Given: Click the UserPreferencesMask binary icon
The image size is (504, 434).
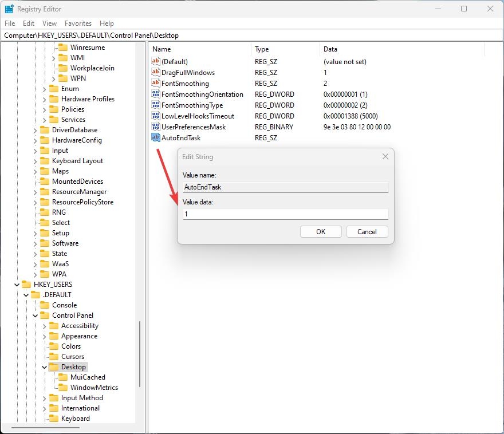Looking at the screenshot, I should pos(156,127).
